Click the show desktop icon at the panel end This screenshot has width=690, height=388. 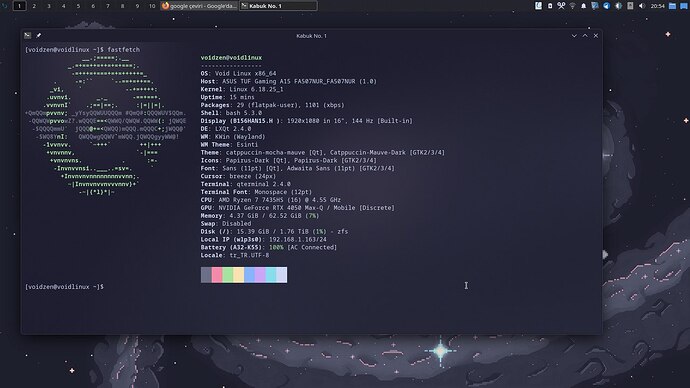click(x=683, y=6)
